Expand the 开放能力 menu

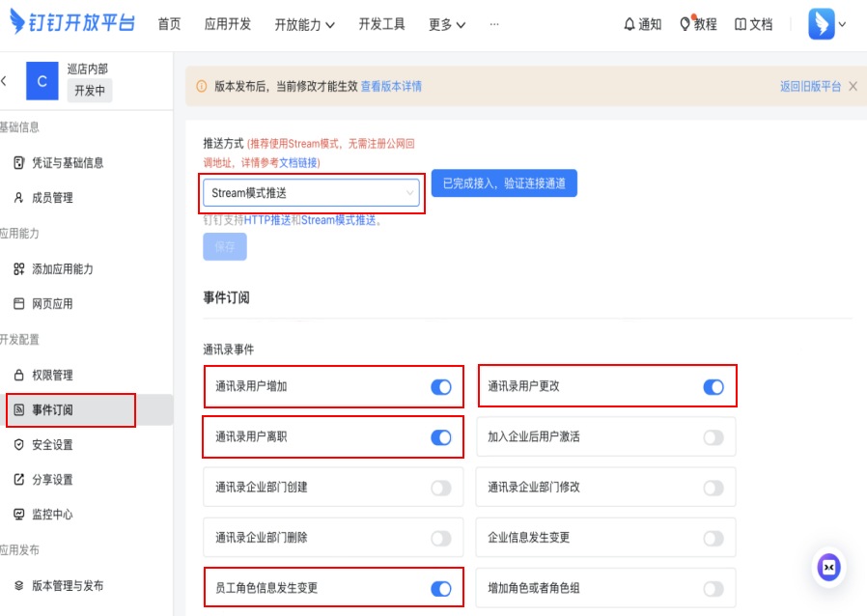[304, 25]
